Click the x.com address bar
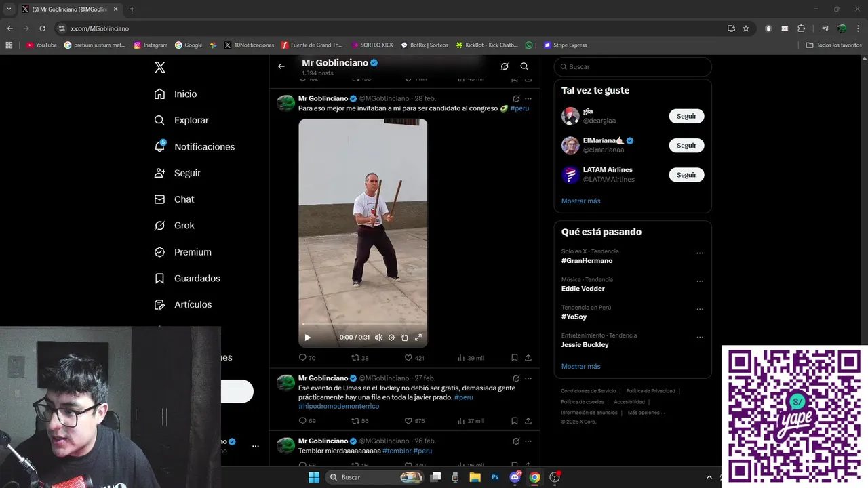This screenshot has width=868, height=488. click(390, 28)
